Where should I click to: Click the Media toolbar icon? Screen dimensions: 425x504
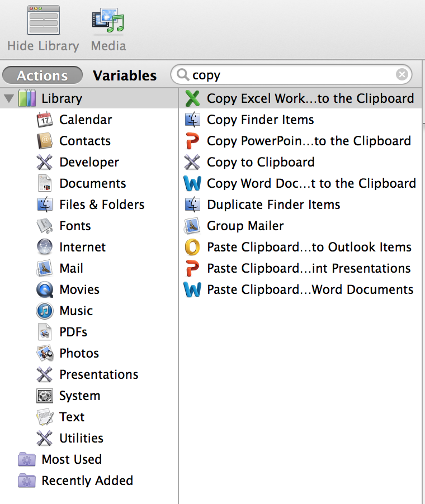107,25
